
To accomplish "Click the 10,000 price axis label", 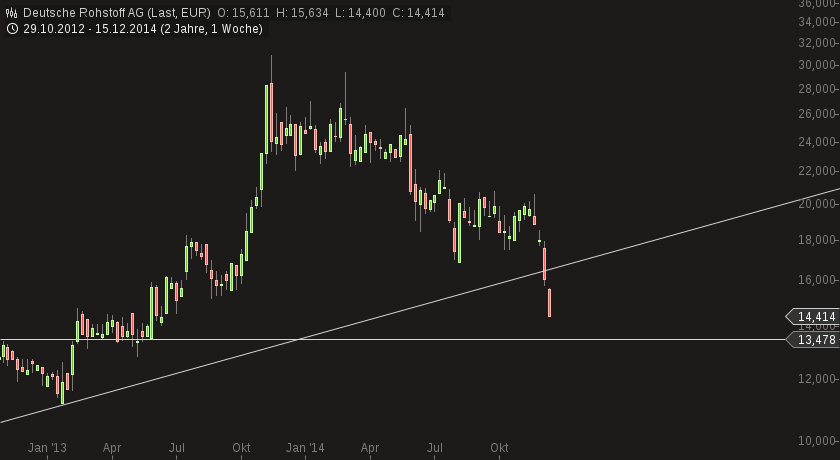I will point(817,441).
